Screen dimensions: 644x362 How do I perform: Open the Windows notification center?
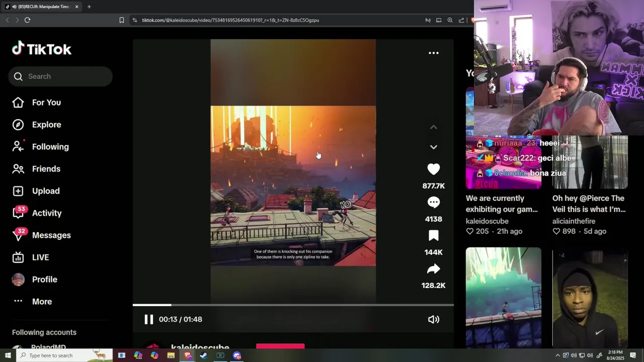tap(633, 355)
